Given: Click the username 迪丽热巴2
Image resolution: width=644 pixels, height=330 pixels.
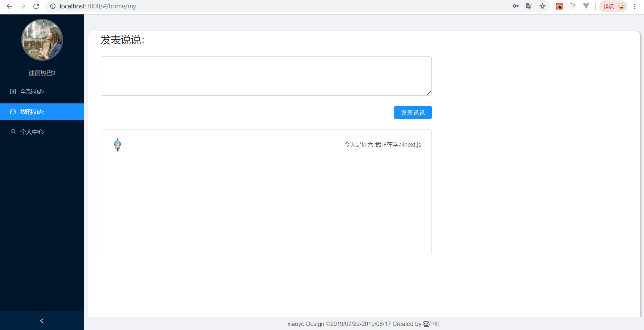Looking at the screenshot, I should tap(42, 73).
